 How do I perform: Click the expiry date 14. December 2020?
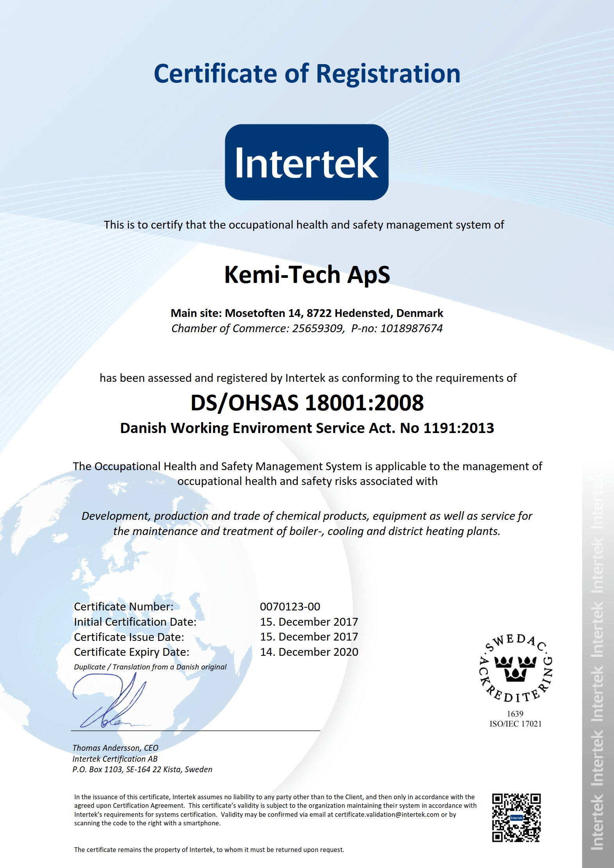click(x=309, y=652)
